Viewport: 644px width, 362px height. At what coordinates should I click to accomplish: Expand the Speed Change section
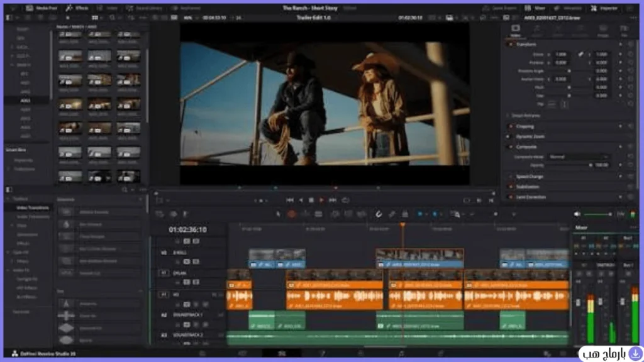[x=530, y=177]
